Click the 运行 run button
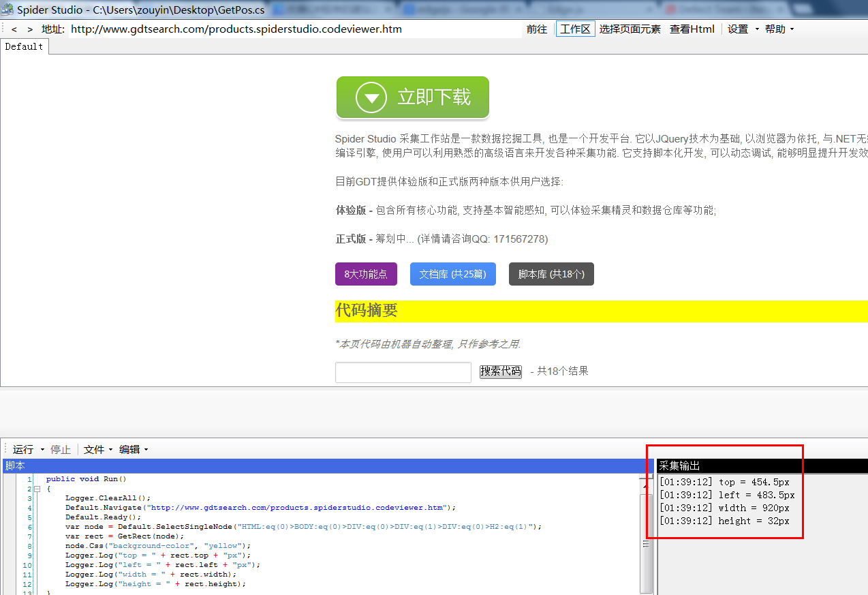 pos(23,449)
